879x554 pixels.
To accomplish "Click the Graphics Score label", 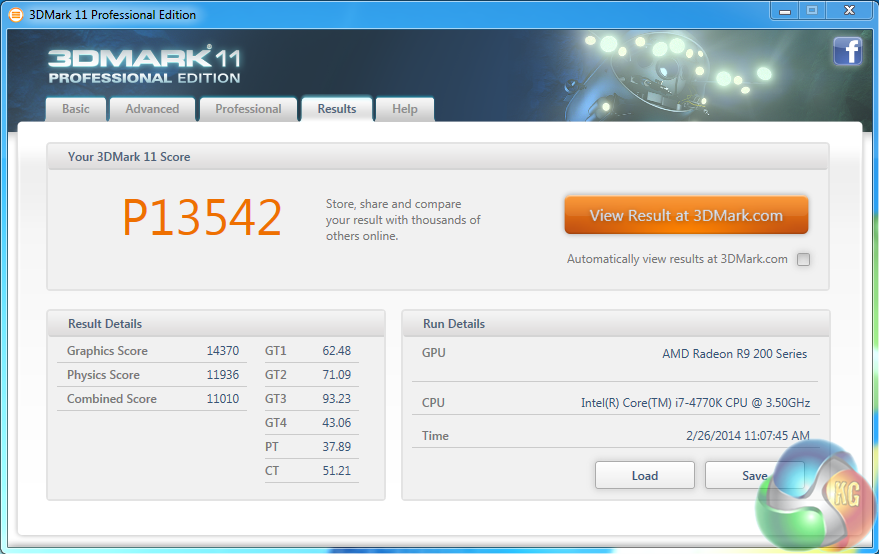I will pos(107,351).
